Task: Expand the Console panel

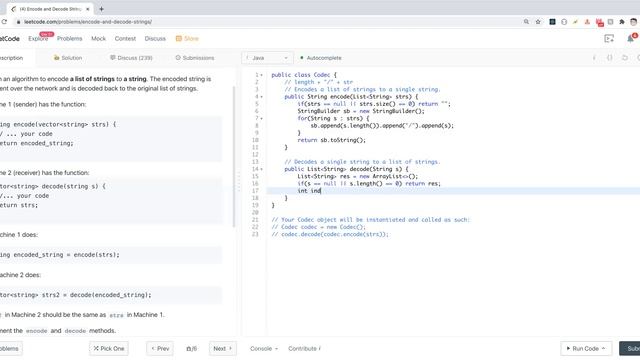Action: point(264,349)
